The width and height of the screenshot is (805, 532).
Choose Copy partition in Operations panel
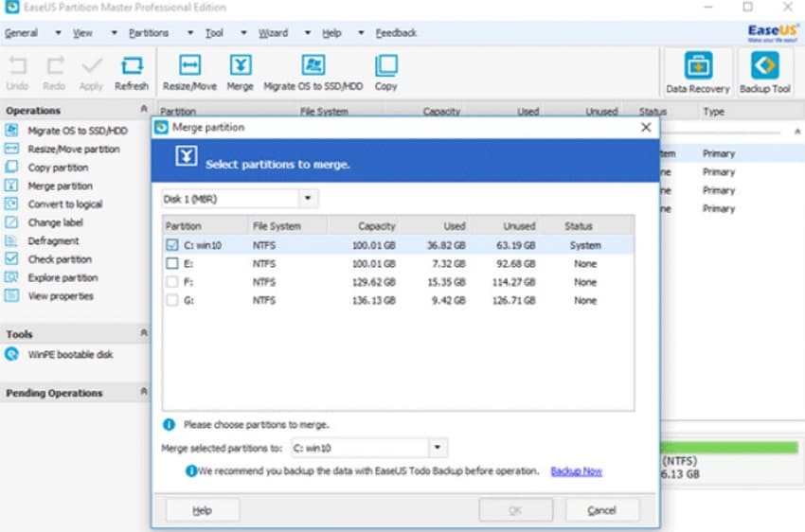pyautogui.click(x=58, y=168)
